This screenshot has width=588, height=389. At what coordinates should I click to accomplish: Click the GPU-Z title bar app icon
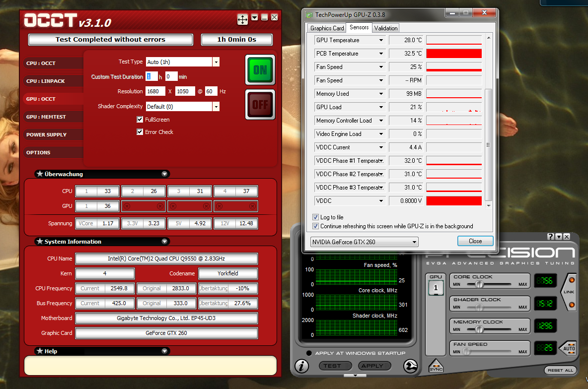tap(309, 15)
